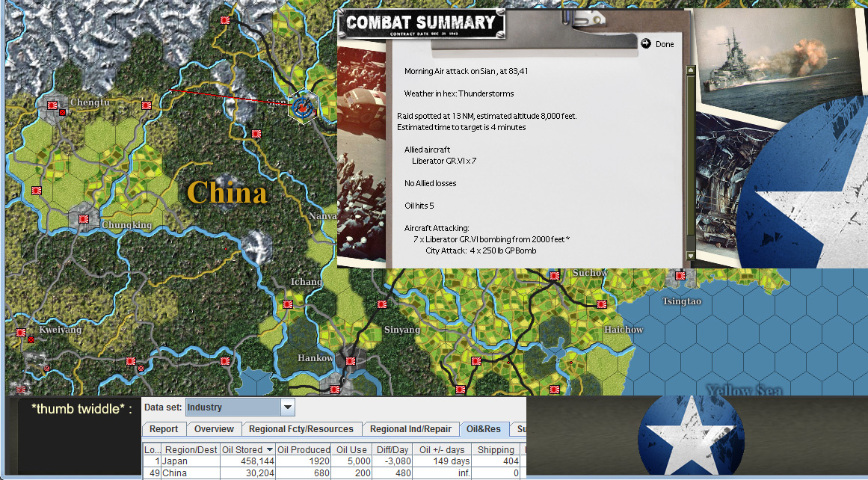Click the flag marker just north of Haichow label
Screen dimensions: 868x480
coord(602,304)
